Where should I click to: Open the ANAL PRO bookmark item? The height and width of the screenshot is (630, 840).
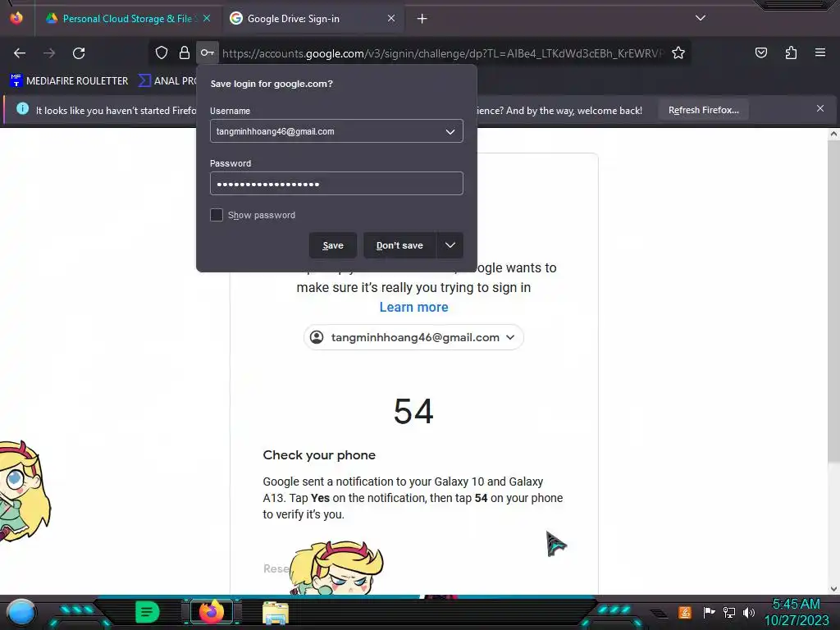click(x=167, y=81)
